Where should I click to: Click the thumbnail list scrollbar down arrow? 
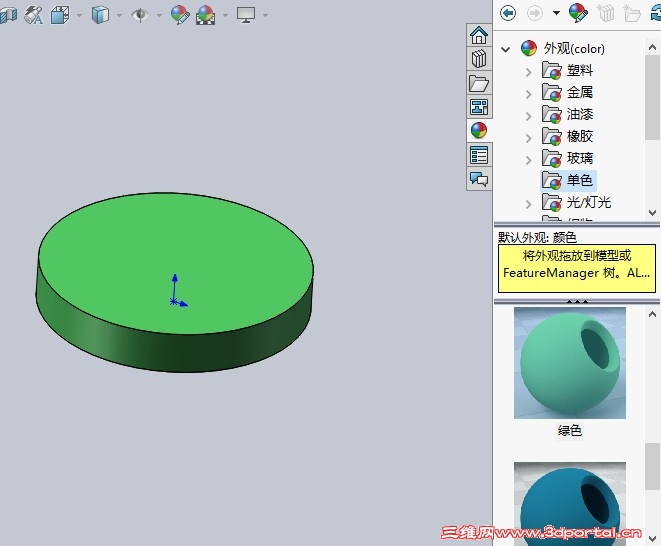coord(653,538)
